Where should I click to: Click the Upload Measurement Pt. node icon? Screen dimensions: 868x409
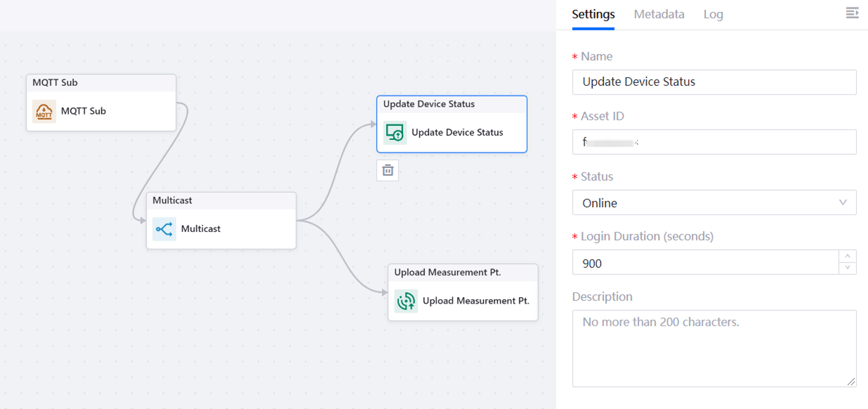click(x=406, y=301)
